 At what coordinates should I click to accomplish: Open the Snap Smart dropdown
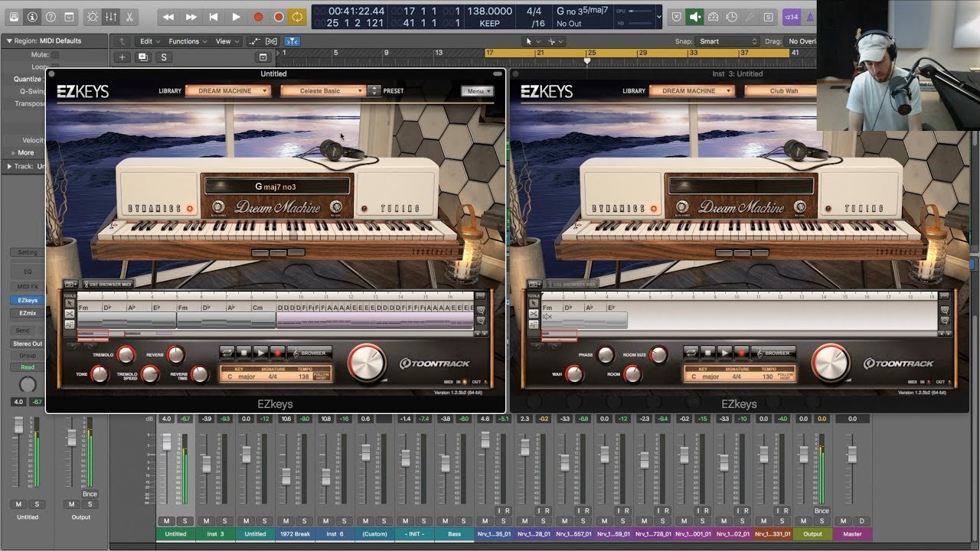[726, 41]
